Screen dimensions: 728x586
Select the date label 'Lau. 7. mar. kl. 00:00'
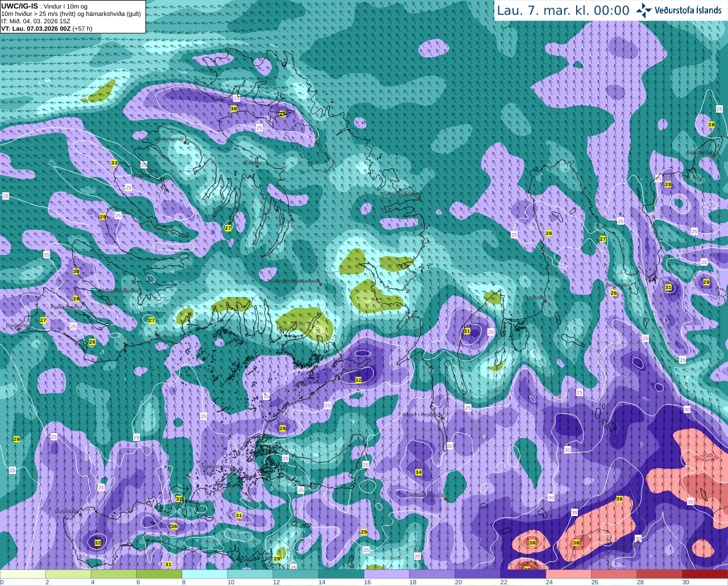[x=563, y=11]
